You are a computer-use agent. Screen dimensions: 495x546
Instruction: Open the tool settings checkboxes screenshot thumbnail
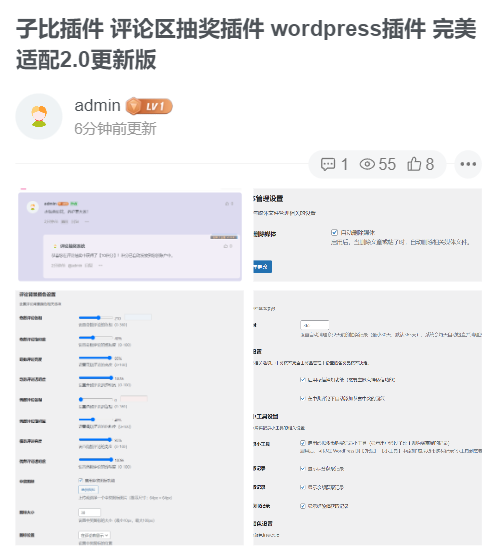[x=367, y=418]
